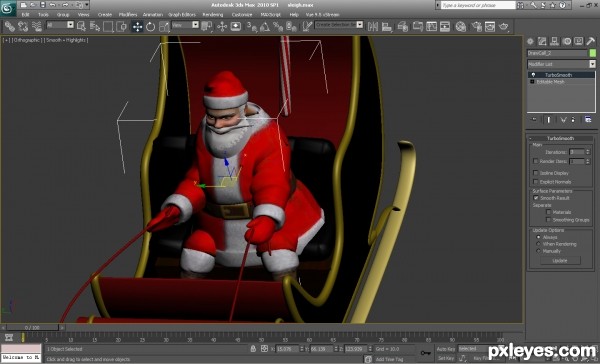Expand the Editable Mesh stack entry

point(532,82)
